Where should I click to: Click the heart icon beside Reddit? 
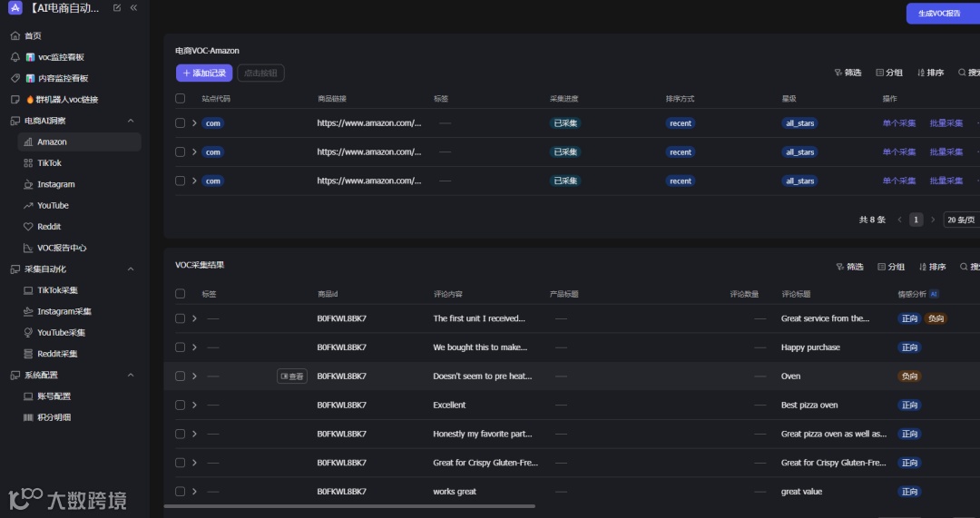point(28,227)
